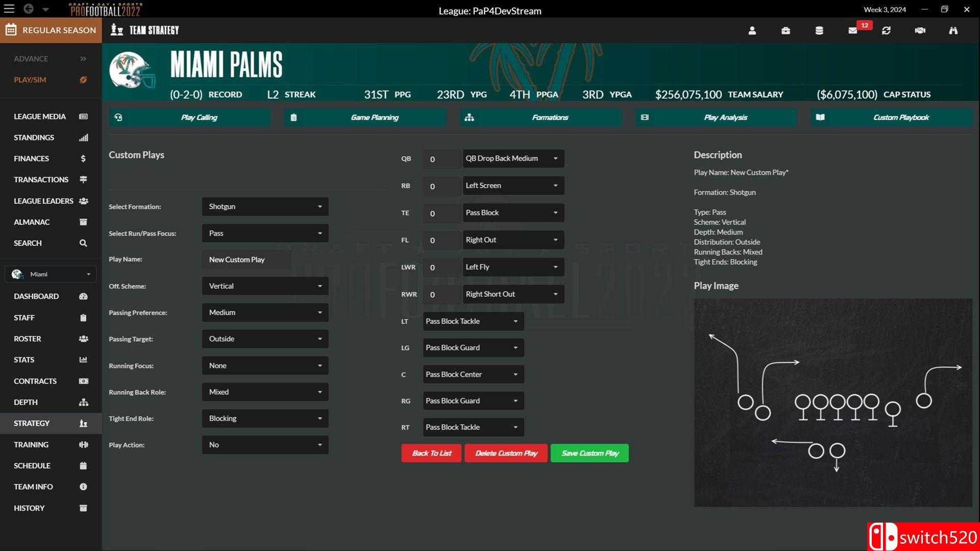
Task: Expand the RB Left Screen route dropdown
Action: (512, 186)
